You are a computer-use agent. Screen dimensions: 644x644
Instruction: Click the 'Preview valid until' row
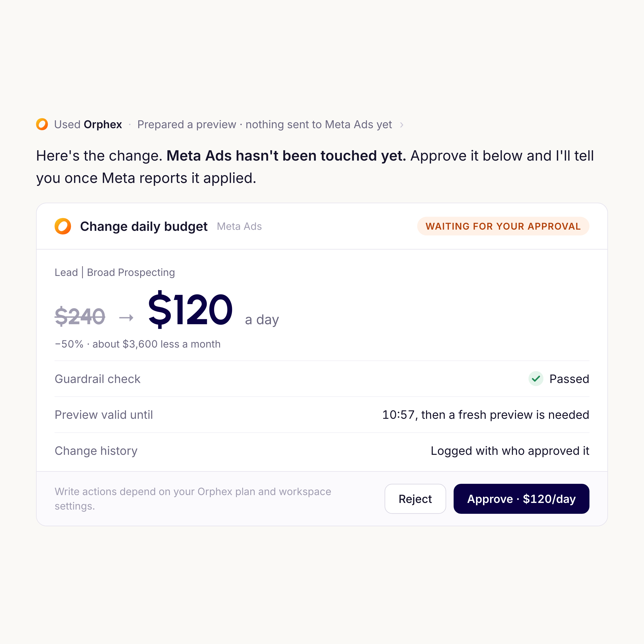point(322,415)
